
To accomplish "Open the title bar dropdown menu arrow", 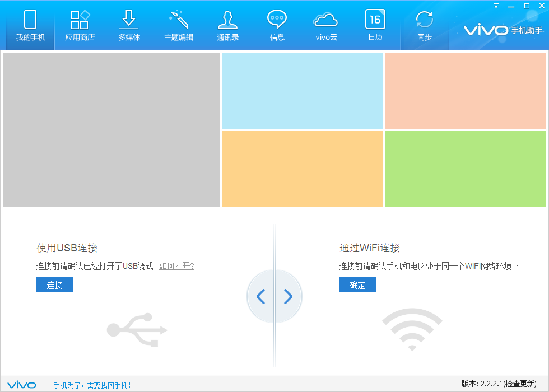I will [x=496, y=6].
